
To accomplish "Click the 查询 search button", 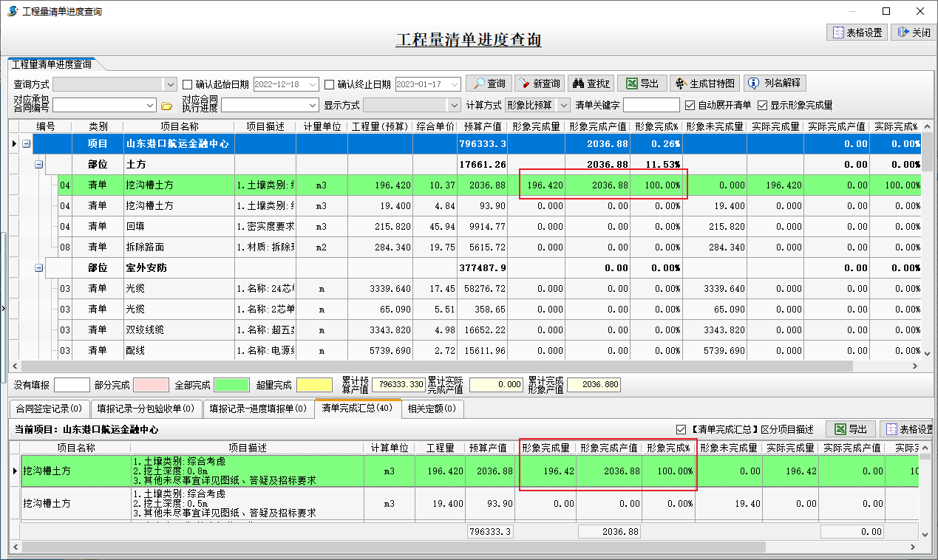I will [489, 83].
